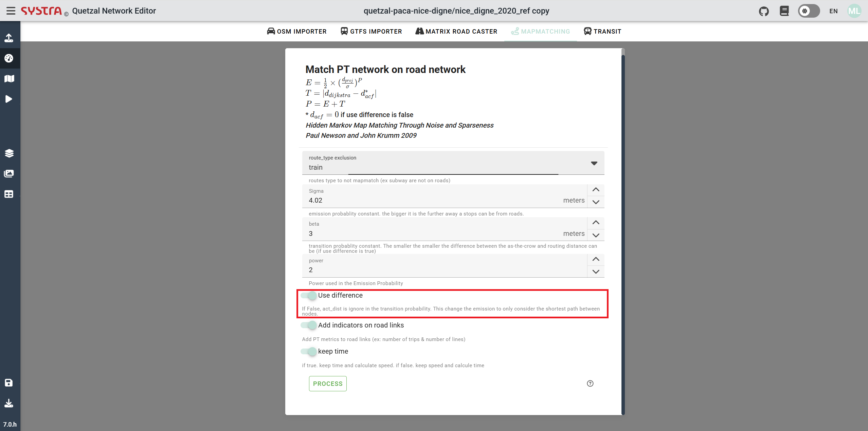Toggle the keep time switch
This screenshot has height=431, width=868.
[309, 351]
